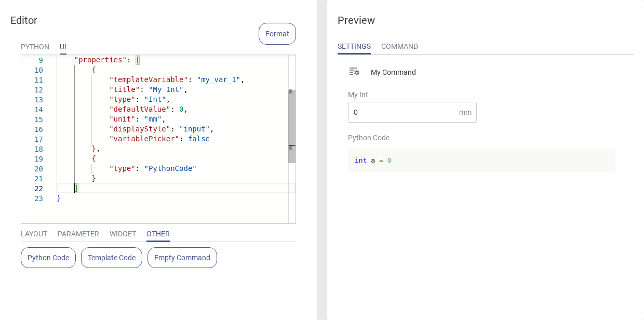Switch to the PYTHON editor tab

coord(35,47)
